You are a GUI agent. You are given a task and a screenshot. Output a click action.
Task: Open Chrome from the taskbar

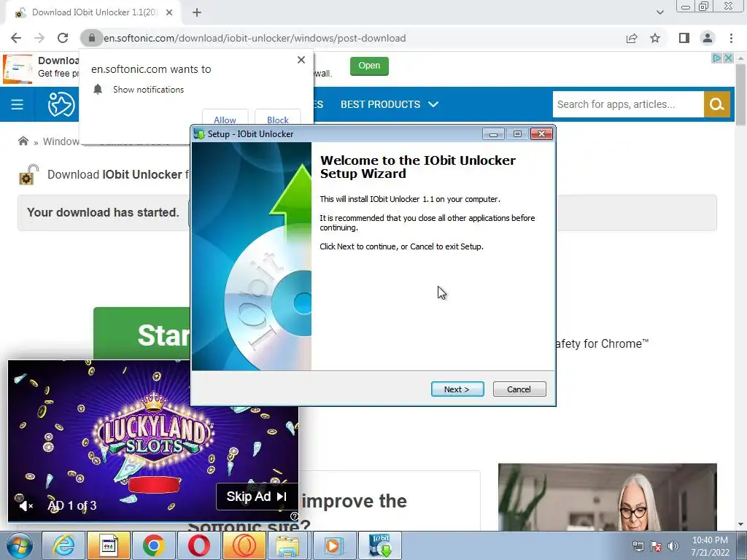pyautogui.click(x=153, y=545)
